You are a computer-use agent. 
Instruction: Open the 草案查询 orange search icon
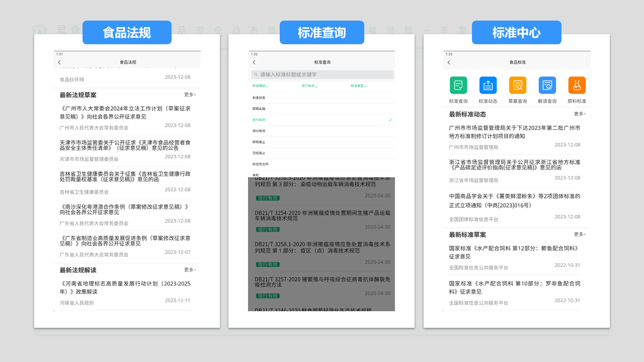[518, 85]
